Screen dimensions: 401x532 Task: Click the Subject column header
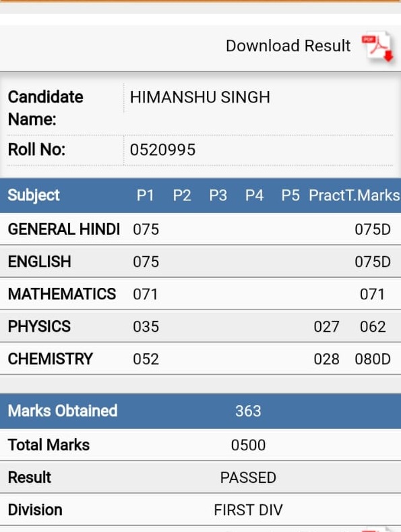[x=34, y=195]
